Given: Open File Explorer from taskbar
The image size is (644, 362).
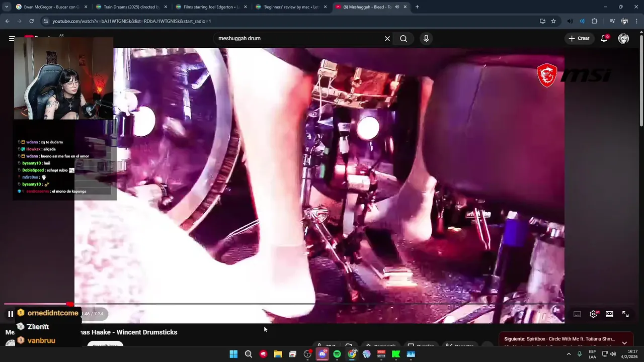Looking at the screenshot, I should click(x=278, y=354).
